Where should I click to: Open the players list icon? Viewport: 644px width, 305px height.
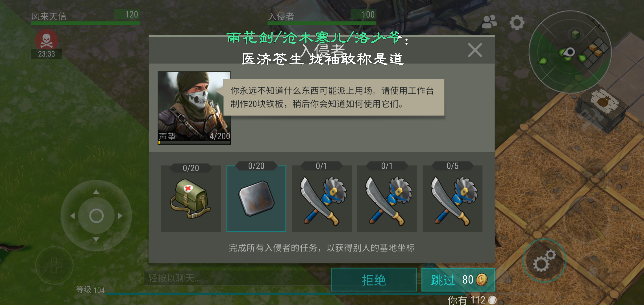coord(489,22)
